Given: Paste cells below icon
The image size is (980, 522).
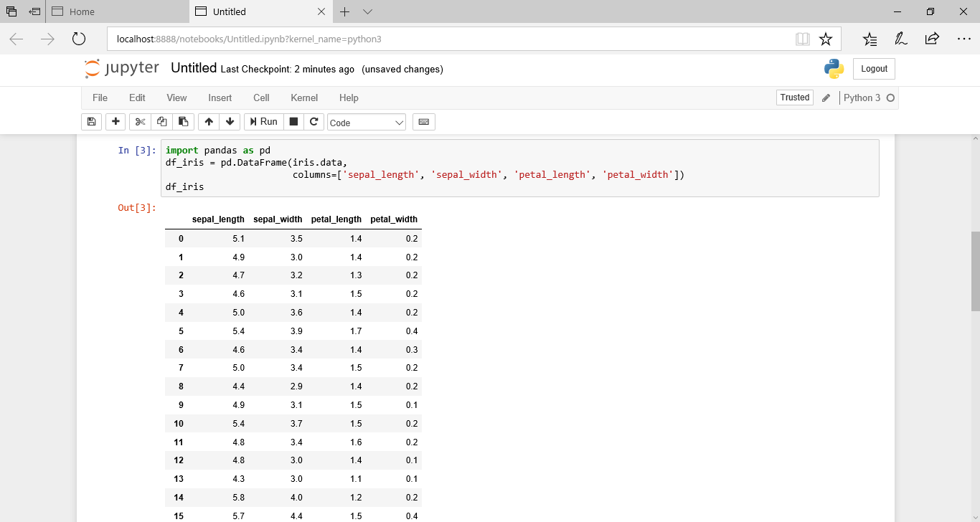Looking at the screenshot, I should tap(183, 122).
